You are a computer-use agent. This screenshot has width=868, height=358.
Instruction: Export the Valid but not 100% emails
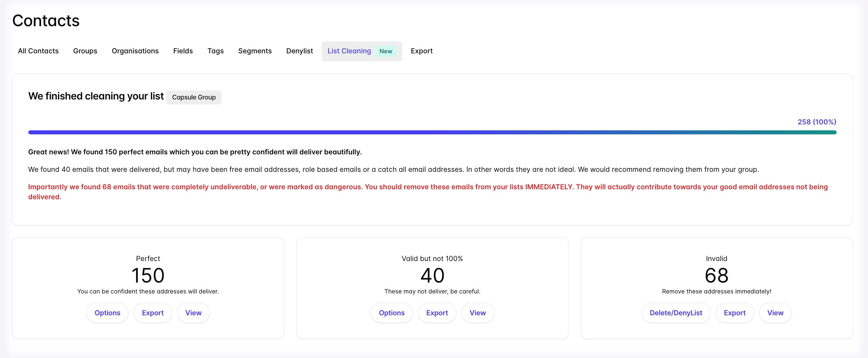pyautogui.click(x=437, y=313)
